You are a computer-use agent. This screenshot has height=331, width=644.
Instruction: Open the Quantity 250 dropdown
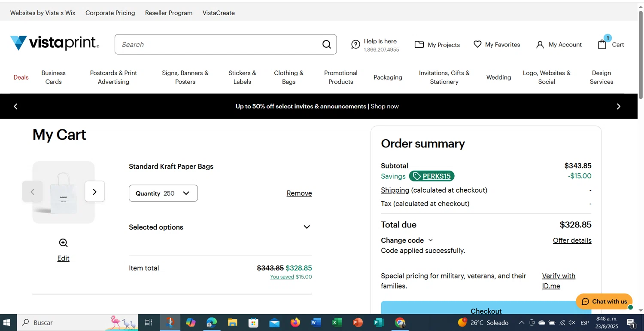(163, 193)
